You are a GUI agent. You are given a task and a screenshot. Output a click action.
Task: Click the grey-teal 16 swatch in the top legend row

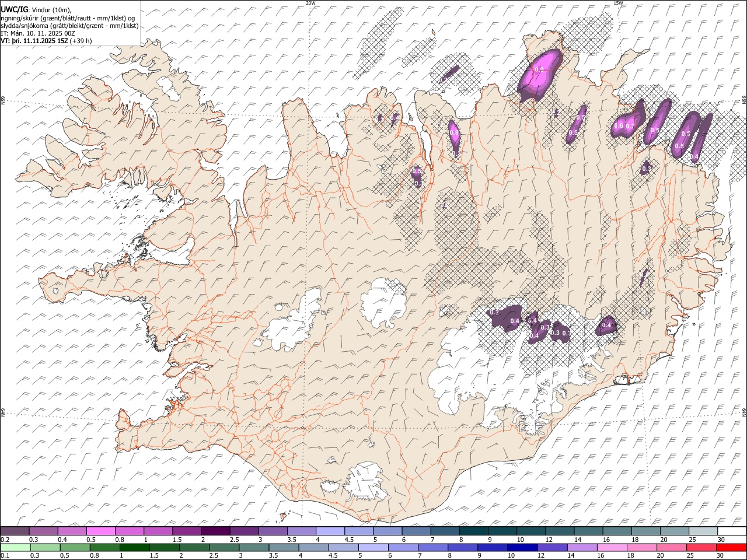click(x=617, y=531)
